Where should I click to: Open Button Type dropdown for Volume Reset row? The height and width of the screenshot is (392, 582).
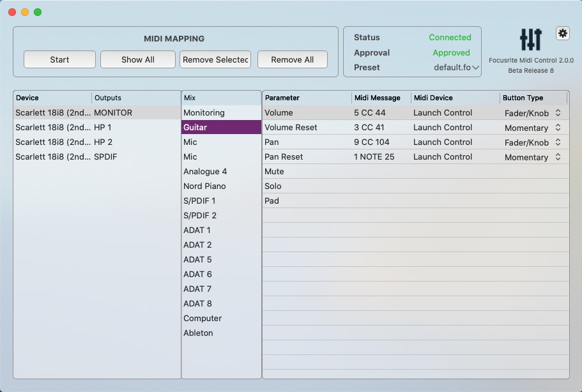coord(533,128)
